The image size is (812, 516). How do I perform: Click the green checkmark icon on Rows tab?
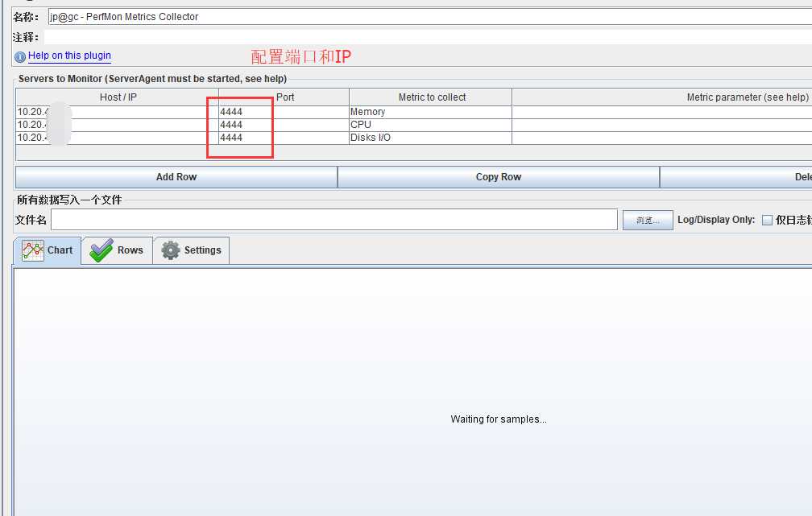tap(101, 250)
